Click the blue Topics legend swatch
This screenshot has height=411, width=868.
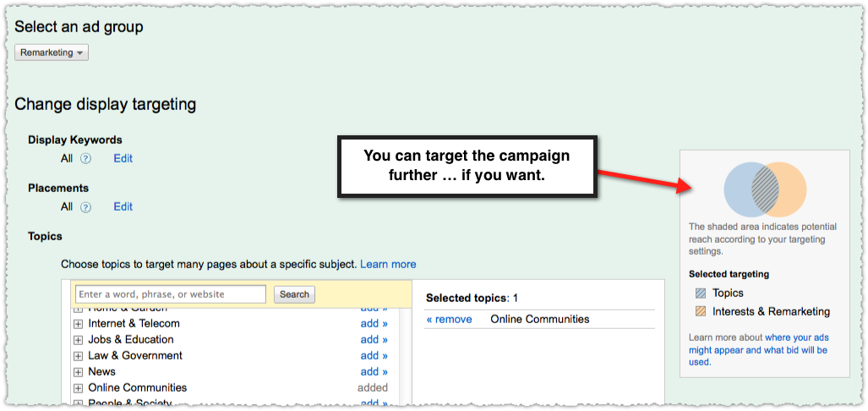point(701,293)
